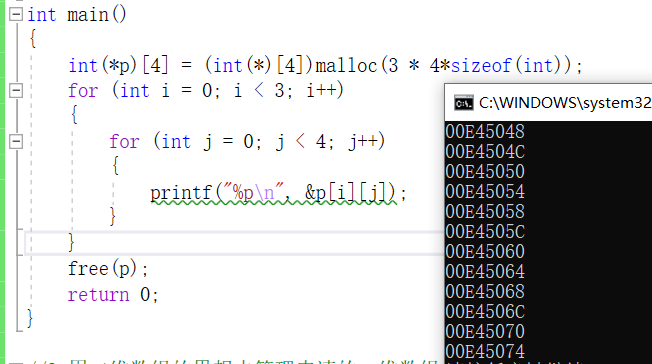
Task: Collapse the inner for-loop j fold box
Action: 16,141
